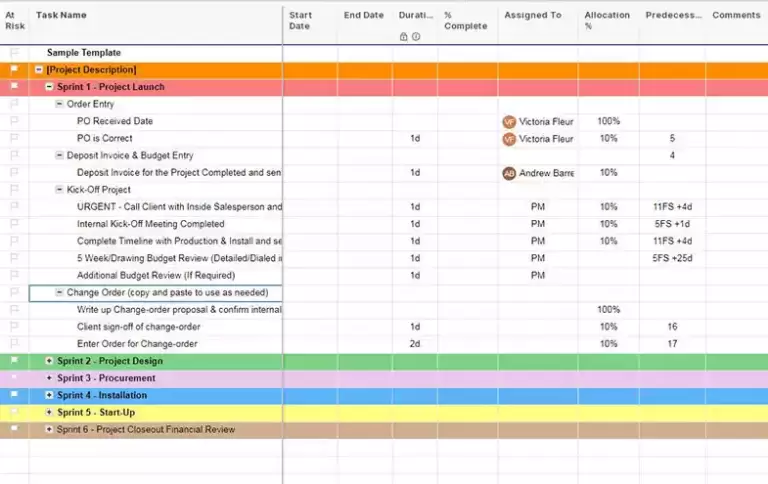This screenshot has width=768, height=484.
Task: Expand Sprint 6 - Project Closeout Financial Review
Action: coord(49,430)
